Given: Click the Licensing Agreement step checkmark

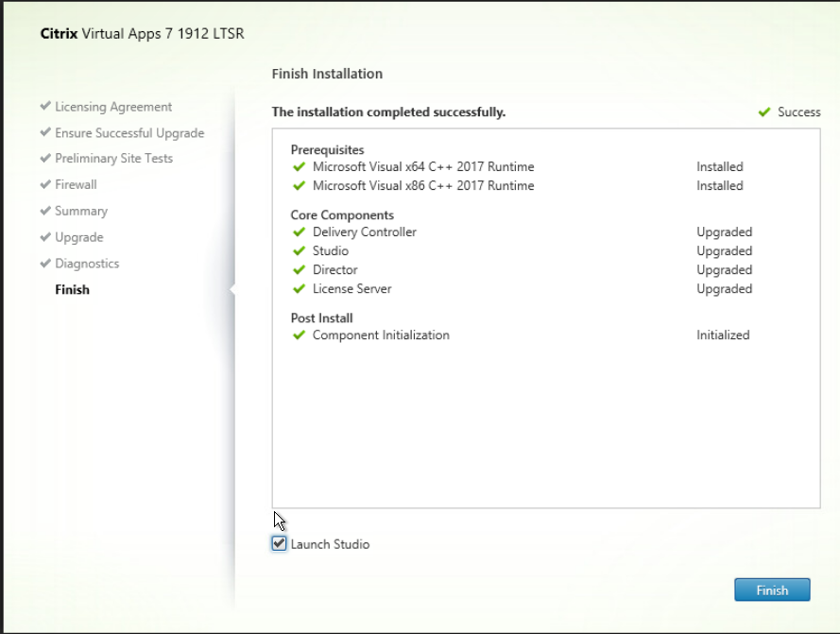Looking at the screenshot, I should coord(45,106).
